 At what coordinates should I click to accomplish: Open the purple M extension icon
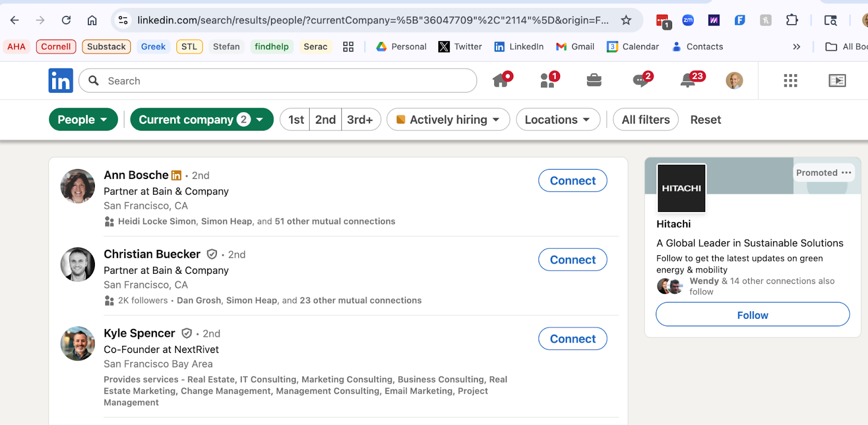714,20
